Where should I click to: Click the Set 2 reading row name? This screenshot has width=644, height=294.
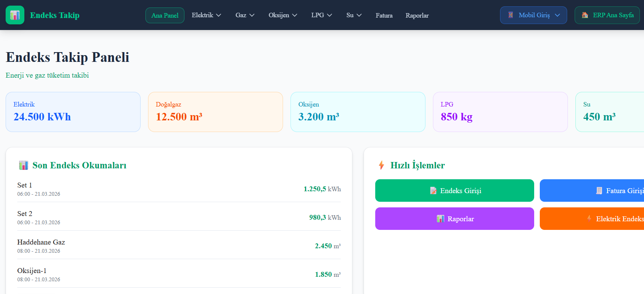coord(25,214)
